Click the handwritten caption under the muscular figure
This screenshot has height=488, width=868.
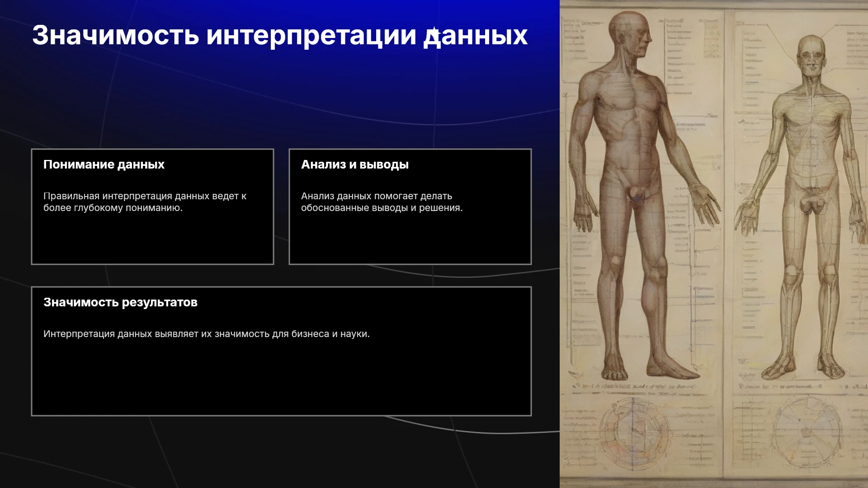635,387
